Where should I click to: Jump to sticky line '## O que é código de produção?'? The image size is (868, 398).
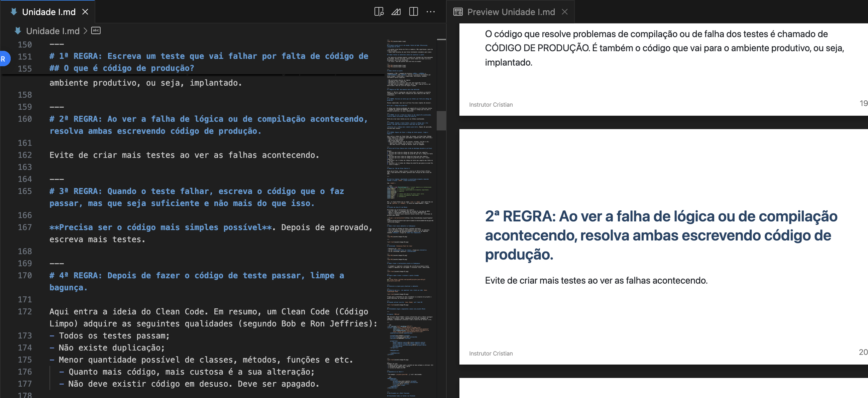(122, 68)
